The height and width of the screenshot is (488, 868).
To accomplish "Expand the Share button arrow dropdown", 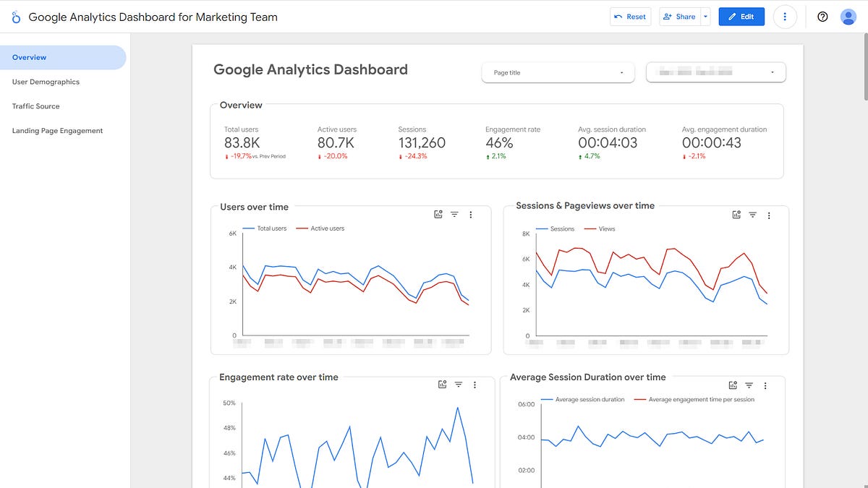I will 706,17.
